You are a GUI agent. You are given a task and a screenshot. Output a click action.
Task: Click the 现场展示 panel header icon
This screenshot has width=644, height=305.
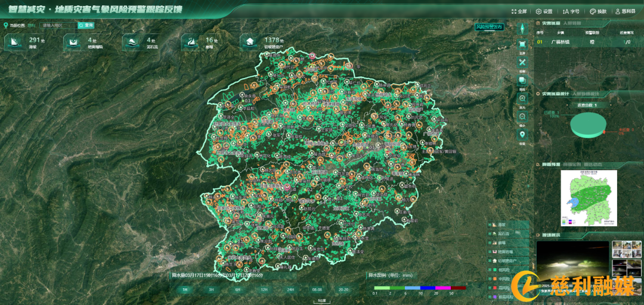click(x=539, y=235)
